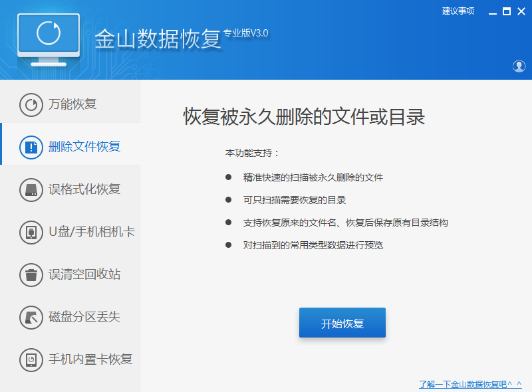Select the 万能恢复 circular recovery icon
Screen dimensions: 532x392
(x=31, y=104)
